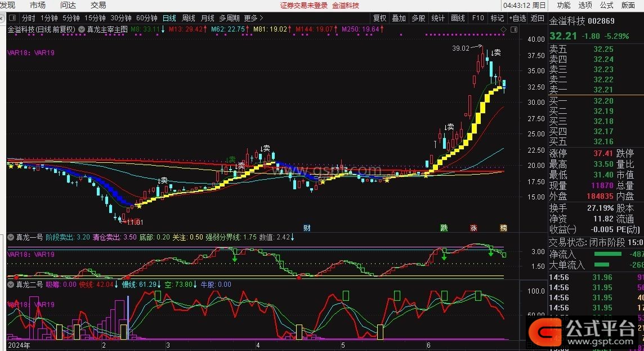Select the 周线 weekly chart tab
The image size is (644, 351).
[189, 18]
